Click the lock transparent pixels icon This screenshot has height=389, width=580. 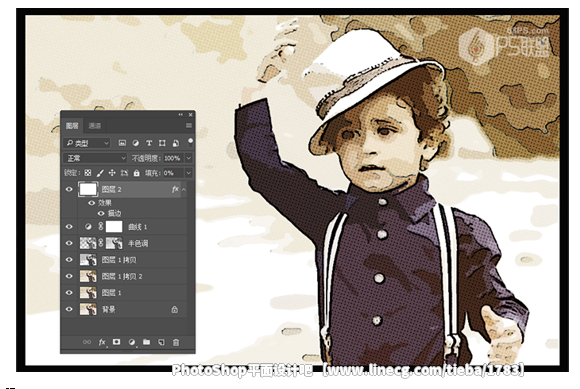tap(88, 173)
